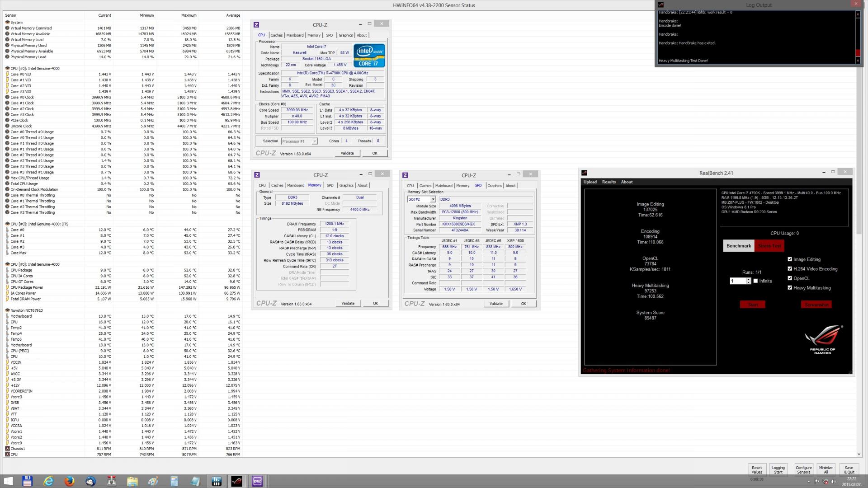Open the Slot #2 dropdown in SPD window

click(x=433, y=199)
